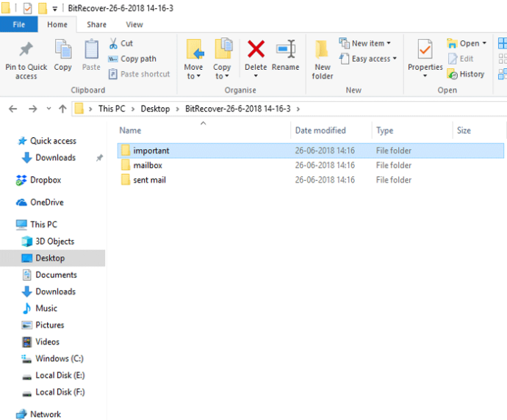507x420 pixels.
Task: Click BitRecover-26-6-2018 14-16-3 breadcrumb
Action: (237, 109)
